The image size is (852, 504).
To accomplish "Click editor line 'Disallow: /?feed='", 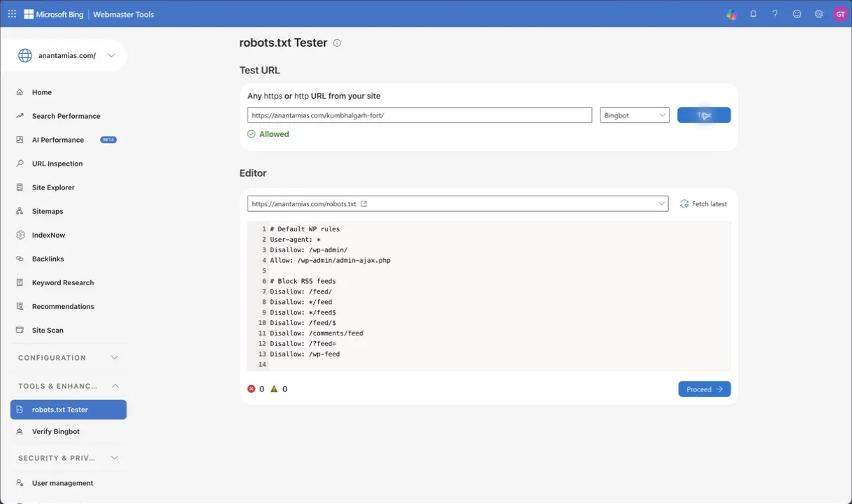I will pyautogui.click(x=305, y=344).
